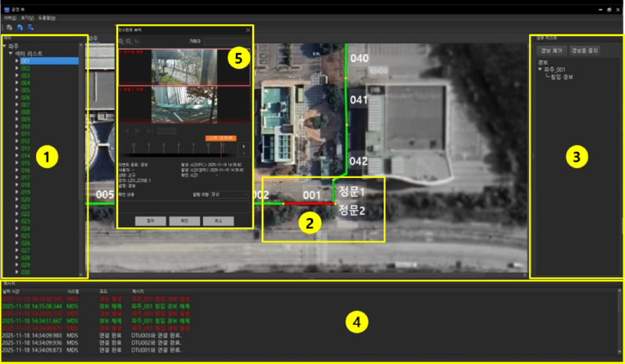Play the incident video recording
The height and width of the screenshot is (364, 625).
[138, 130]
